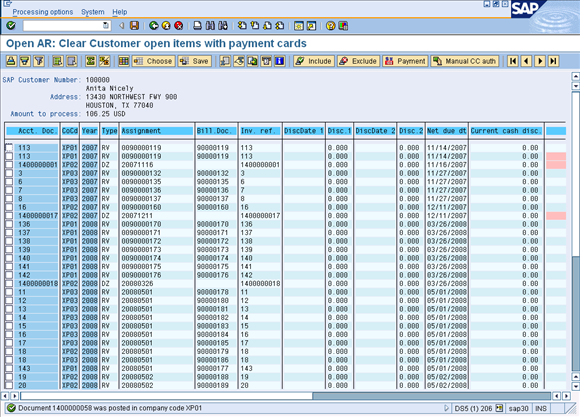
Task: Click the Save diskette icon in standard toolbar
Action: (x=135, y=26)
